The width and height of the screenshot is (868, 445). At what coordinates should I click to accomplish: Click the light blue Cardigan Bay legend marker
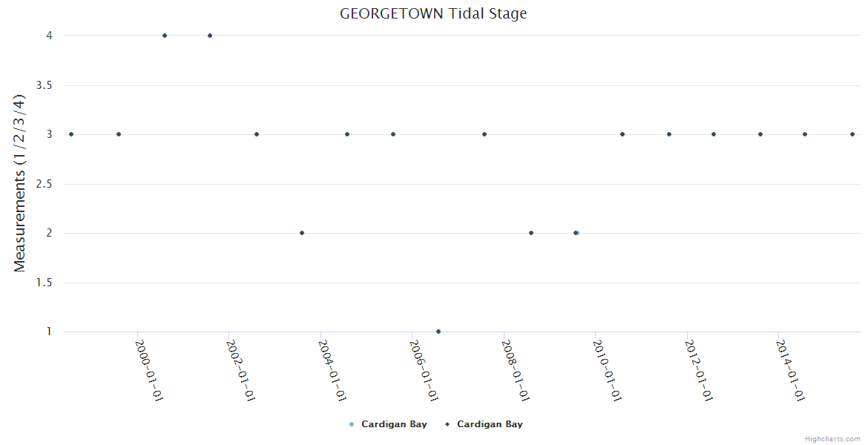352,424
